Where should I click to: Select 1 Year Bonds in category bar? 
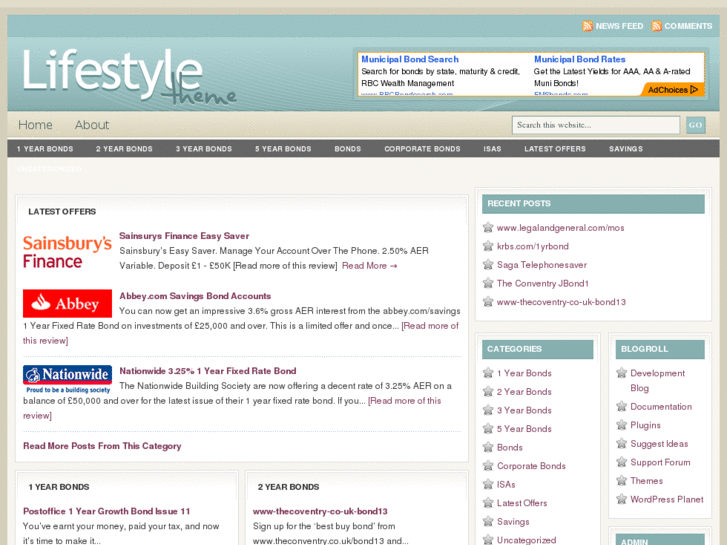pos(45,149)
